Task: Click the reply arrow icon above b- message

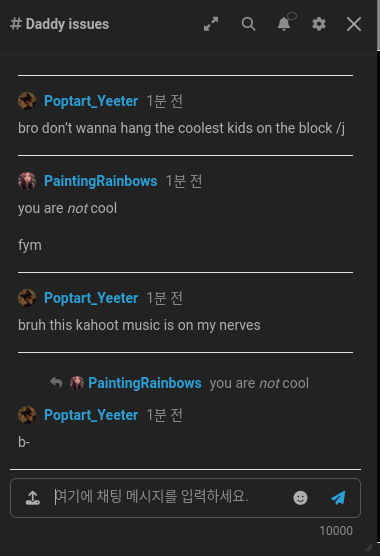Action: (56, 383)
